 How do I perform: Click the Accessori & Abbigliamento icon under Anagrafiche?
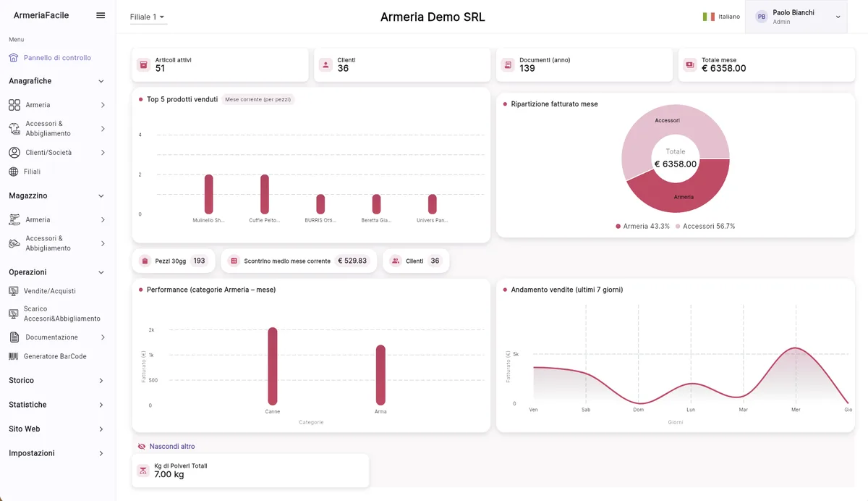click(x=14, y=129)
